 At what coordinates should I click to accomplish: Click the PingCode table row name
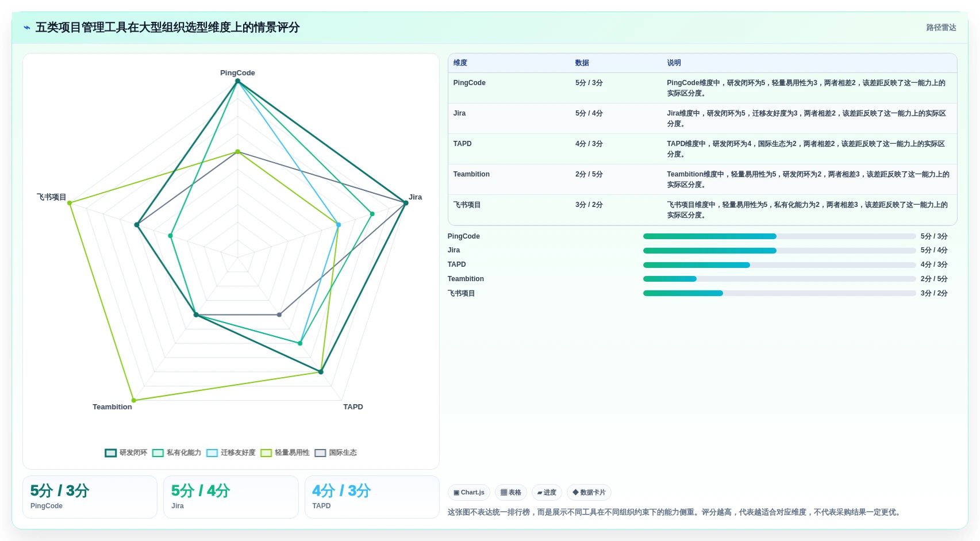click(x=469, y=83)
